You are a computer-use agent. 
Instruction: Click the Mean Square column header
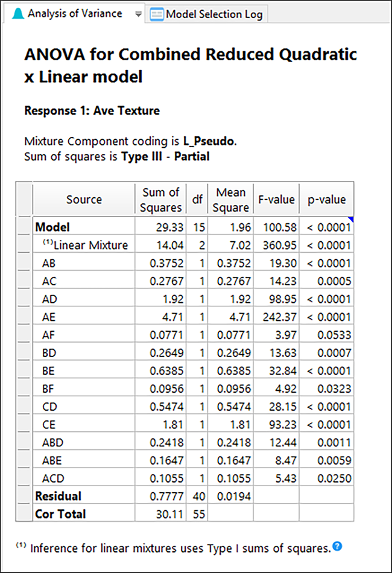(230, 200)
